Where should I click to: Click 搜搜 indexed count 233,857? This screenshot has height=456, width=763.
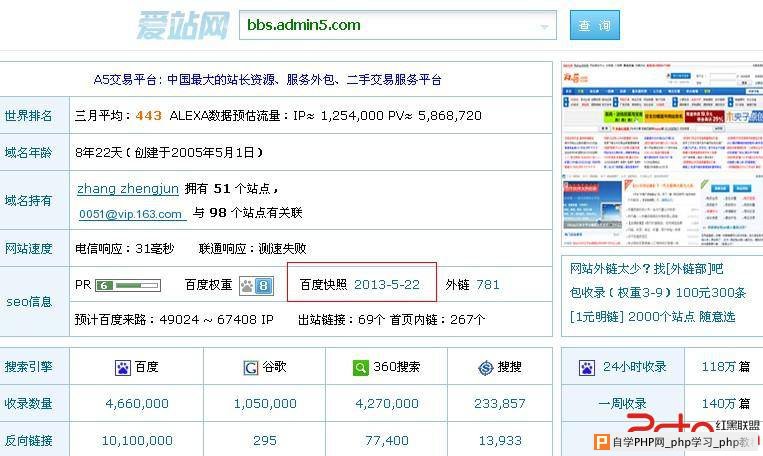[500, 403]
